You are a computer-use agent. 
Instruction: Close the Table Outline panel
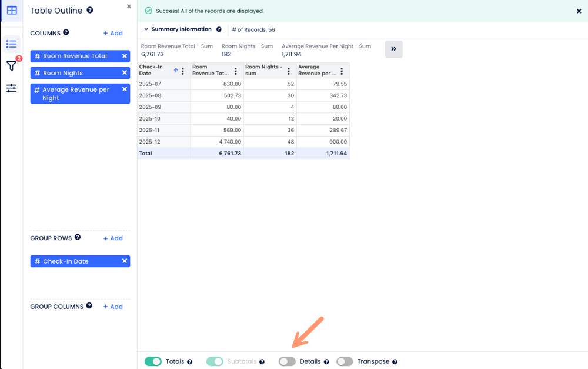[129, 6]
